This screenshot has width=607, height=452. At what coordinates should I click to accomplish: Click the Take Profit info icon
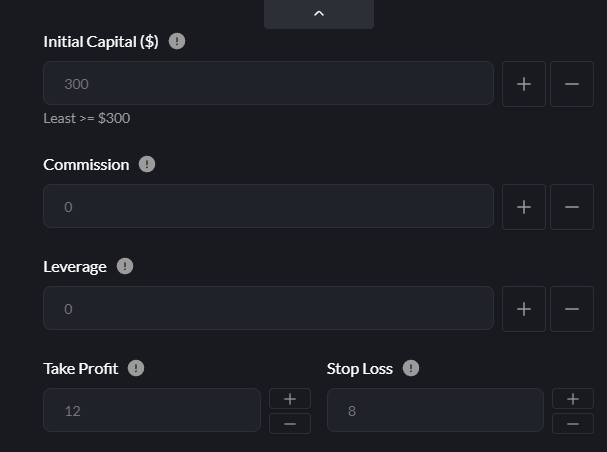136,368
